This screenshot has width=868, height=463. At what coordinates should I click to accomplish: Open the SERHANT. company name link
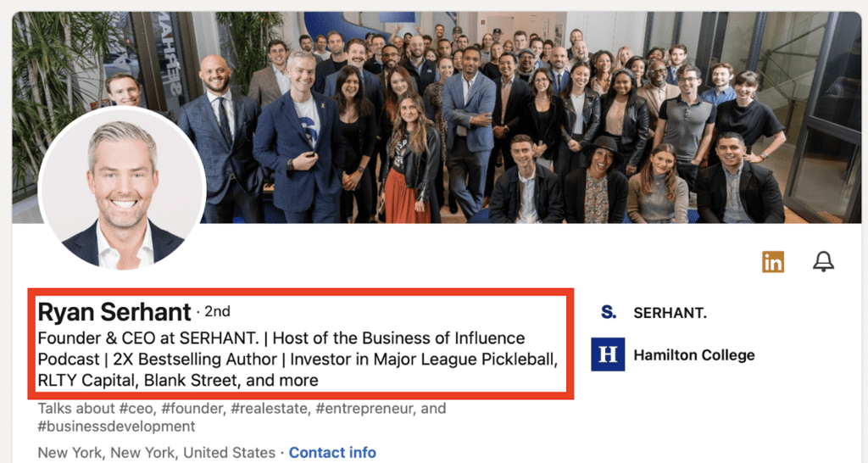coord(670,313)
